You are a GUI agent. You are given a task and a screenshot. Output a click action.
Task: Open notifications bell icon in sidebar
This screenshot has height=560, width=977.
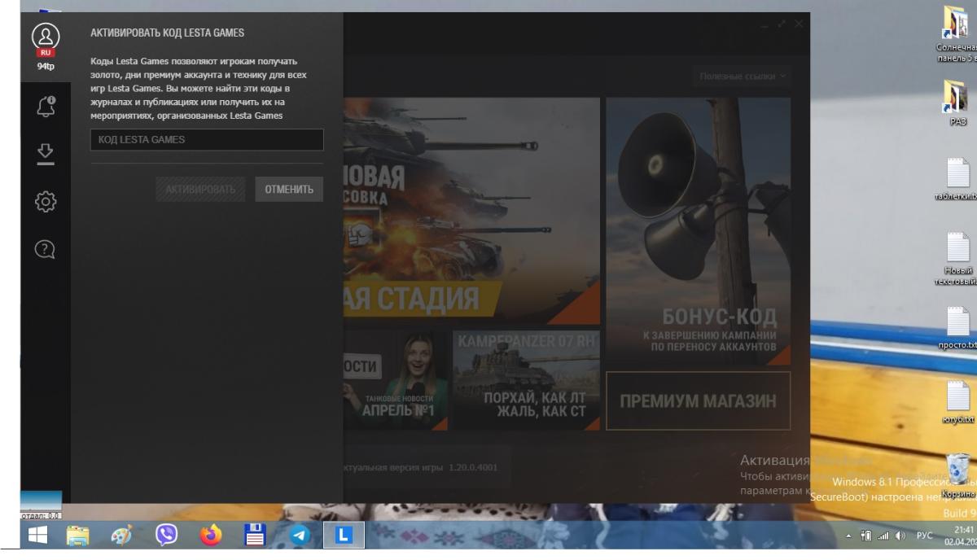point(46,107)
